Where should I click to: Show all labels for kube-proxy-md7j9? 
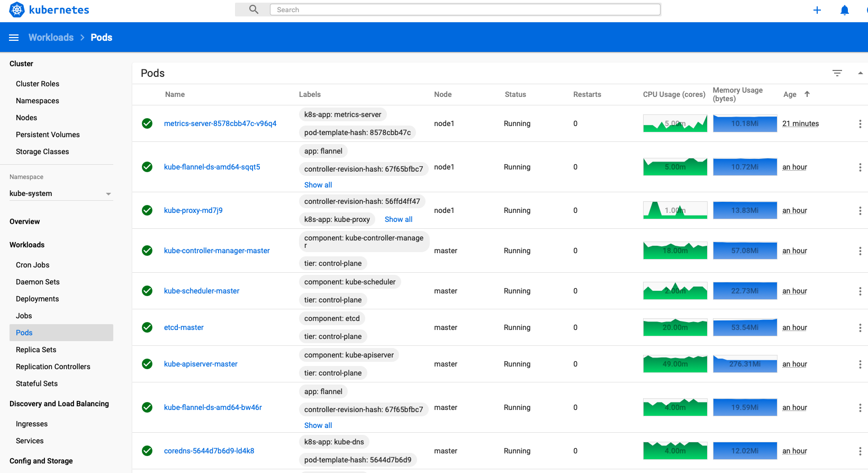click(x=399, y=219)
